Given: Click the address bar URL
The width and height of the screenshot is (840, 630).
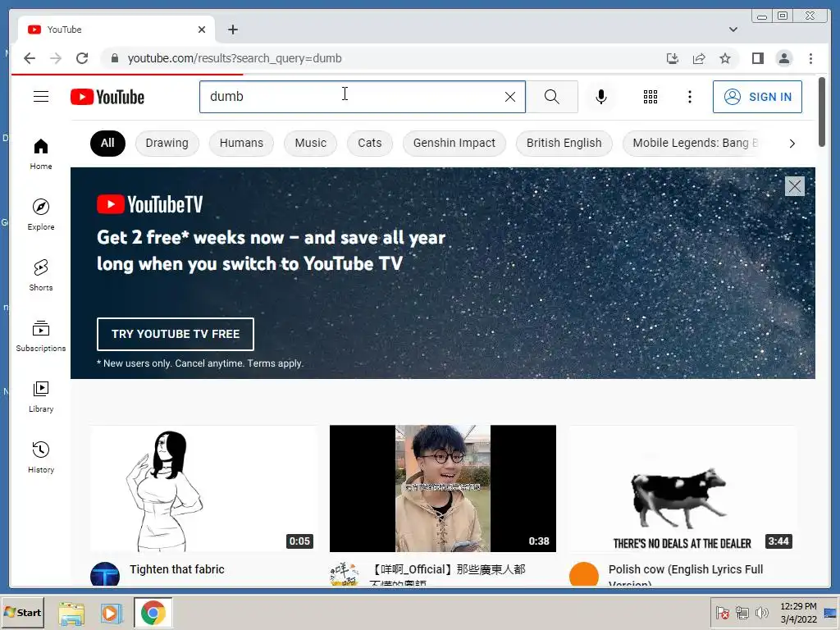Looking at the screenshot, I should tap(235, 58).
